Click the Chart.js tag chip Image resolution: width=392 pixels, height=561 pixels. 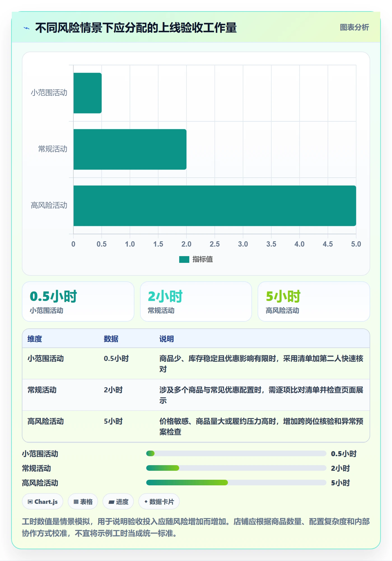click(x=43, y=502)
